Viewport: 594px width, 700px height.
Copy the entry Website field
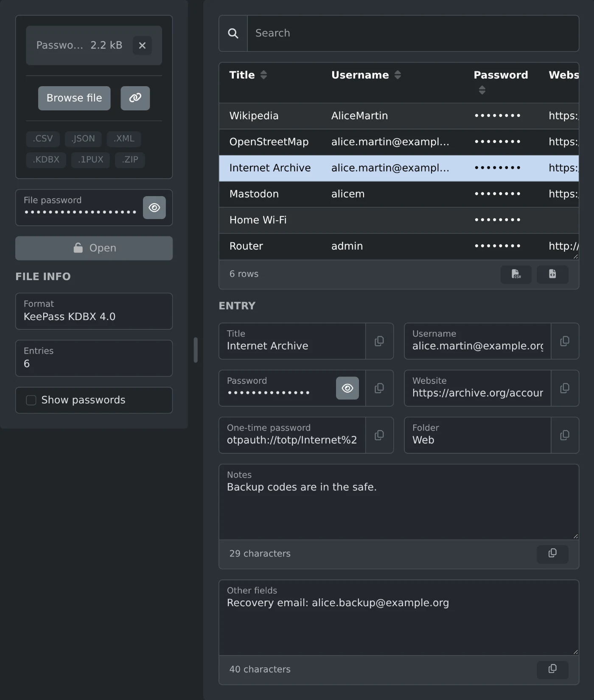[565, 388]
